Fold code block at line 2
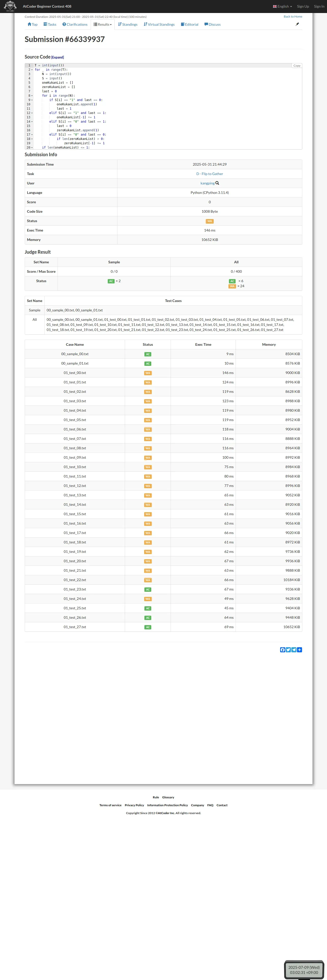This screenshot has height=980, width=327. click(32, 70)
